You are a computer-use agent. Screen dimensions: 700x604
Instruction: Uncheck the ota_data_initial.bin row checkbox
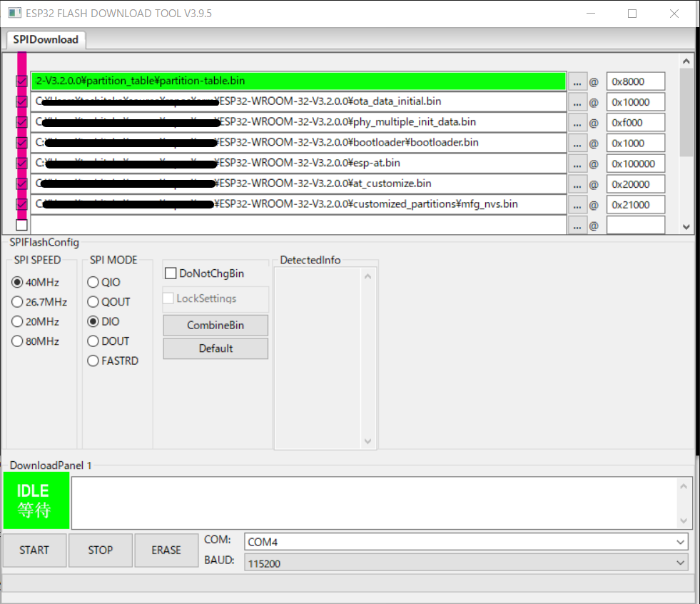pos(21,101)
